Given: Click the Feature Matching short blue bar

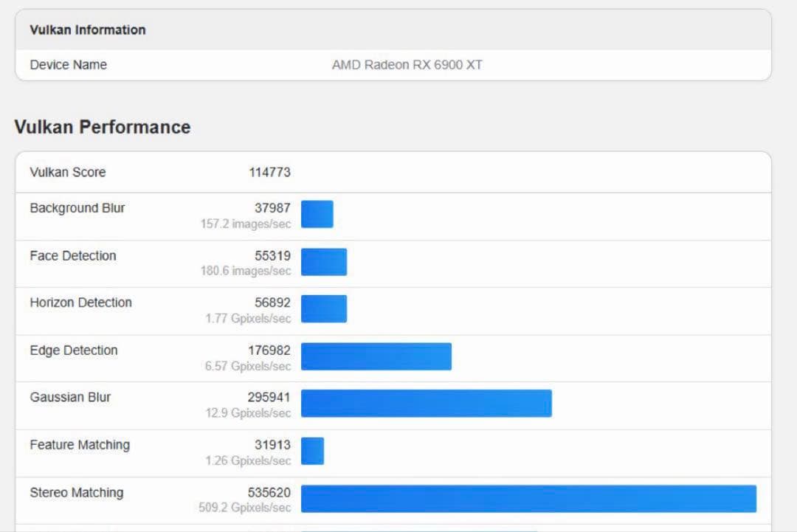Looking at the screenshot, I should [x=312, y=451].
